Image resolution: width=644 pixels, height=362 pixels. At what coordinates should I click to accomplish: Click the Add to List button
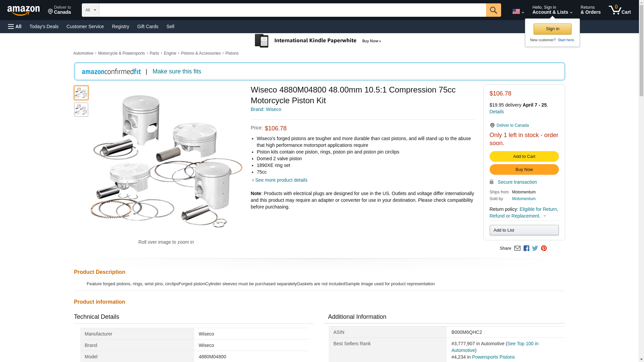point(524,230)
